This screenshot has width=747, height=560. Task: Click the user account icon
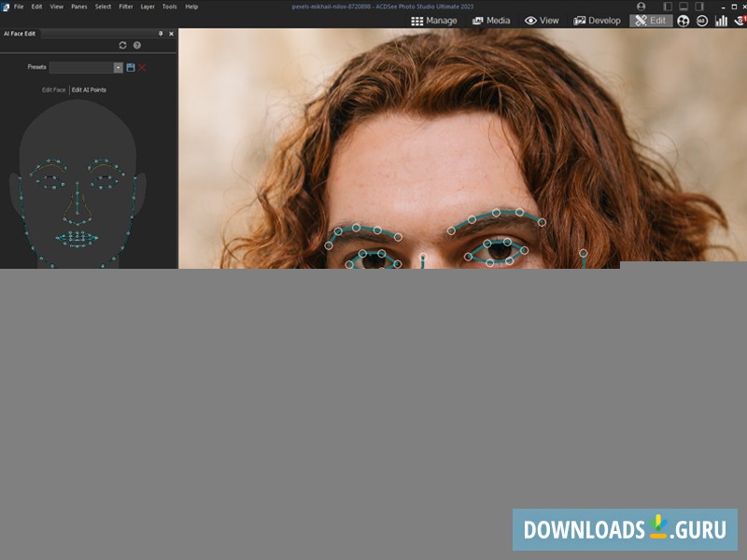click(641, 7)
